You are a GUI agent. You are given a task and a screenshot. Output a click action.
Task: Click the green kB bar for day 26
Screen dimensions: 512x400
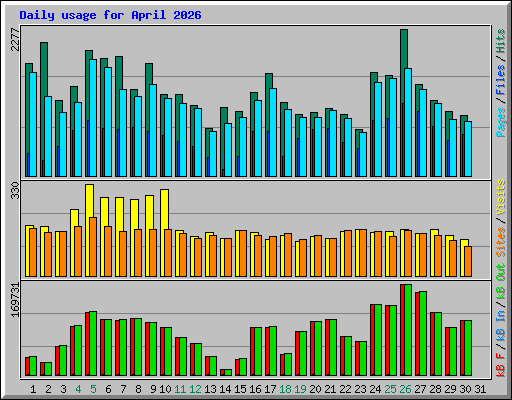tap(408, 330)
